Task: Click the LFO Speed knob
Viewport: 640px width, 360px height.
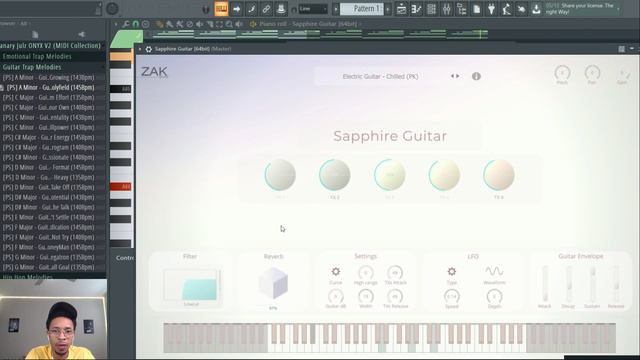Action: click(x=451, y=296)
